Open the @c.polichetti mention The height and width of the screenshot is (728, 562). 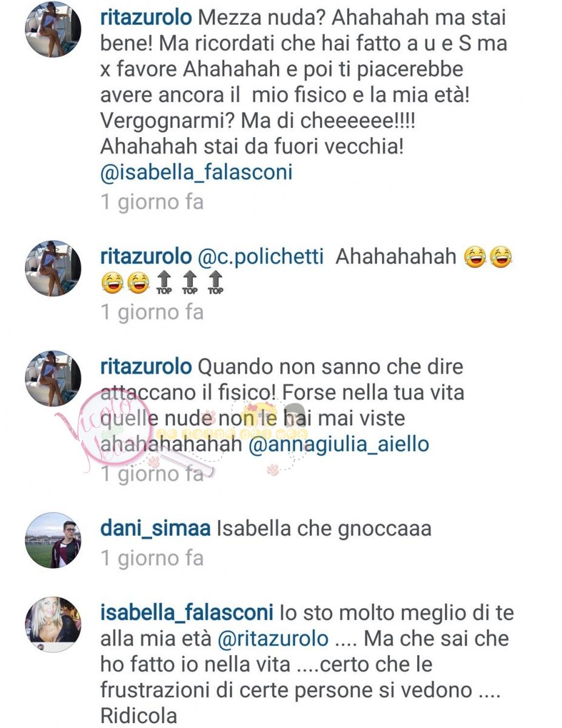coord(260,257)
